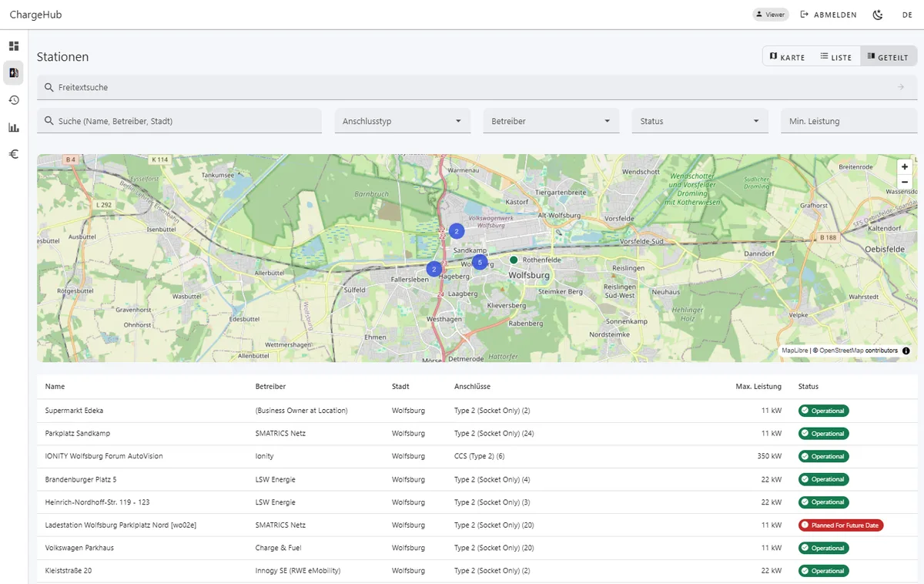Open the Status filter dropdown
924x584 pixels.
pos(700,121)
